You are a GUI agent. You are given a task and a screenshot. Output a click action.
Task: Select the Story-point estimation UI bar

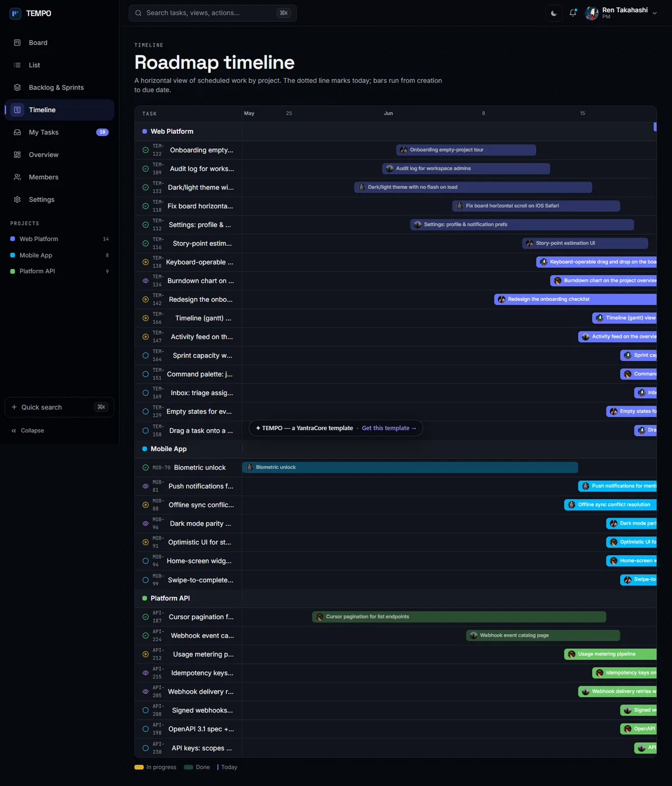tap(585, 243)
